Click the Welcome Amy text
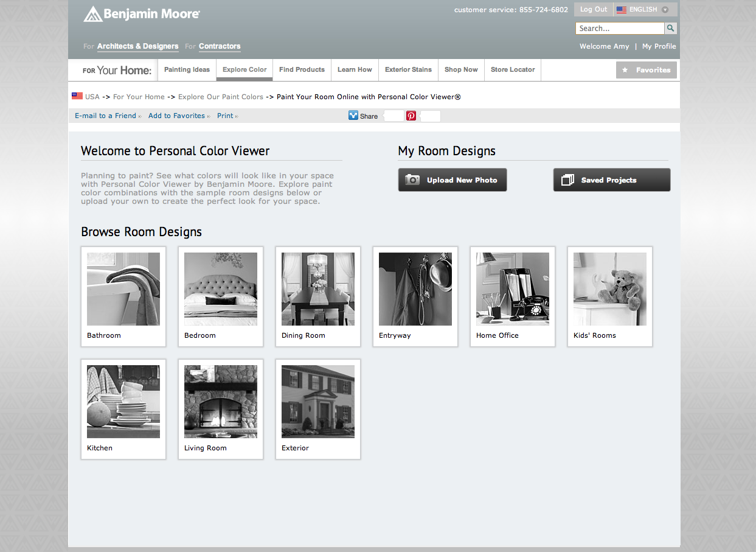Viewport: 756px width, 552px height. (604, 46)
